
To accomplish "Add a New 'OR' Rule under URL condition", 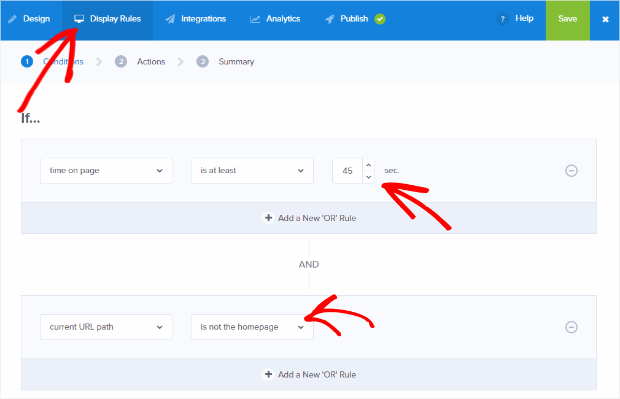I will [x=309, y=374].
